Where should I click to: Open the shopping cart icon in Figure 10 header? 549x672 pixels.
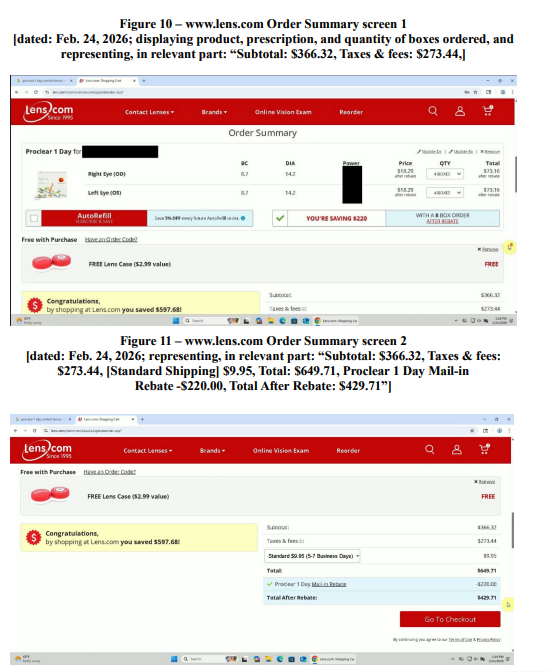488,111
